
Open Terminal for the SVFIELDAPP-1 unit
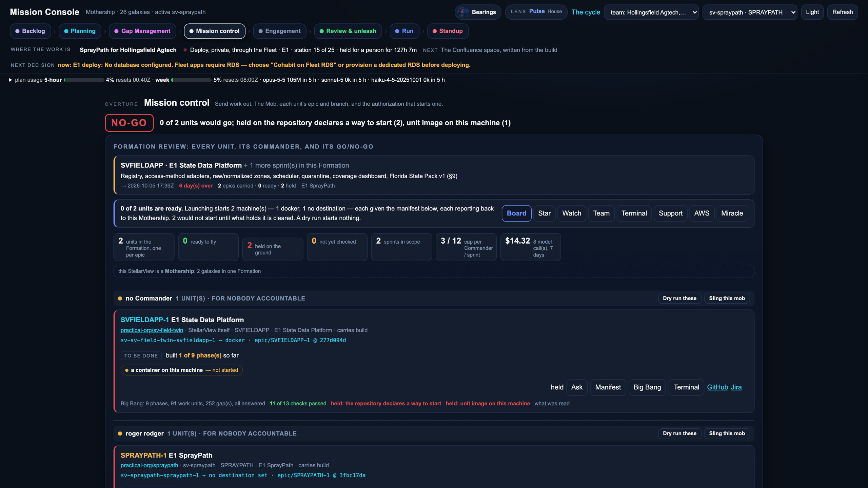tap(686, 387)
